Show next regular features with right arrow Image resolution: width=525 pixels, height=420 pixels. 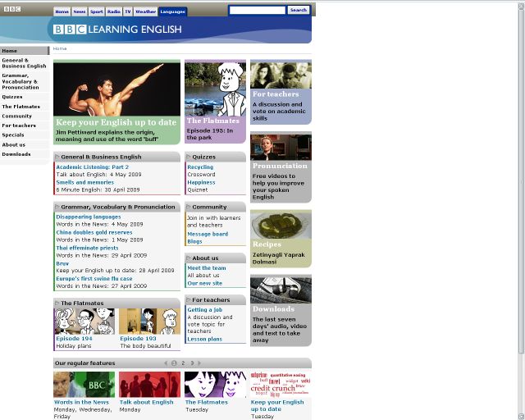(x=199, y=363)
